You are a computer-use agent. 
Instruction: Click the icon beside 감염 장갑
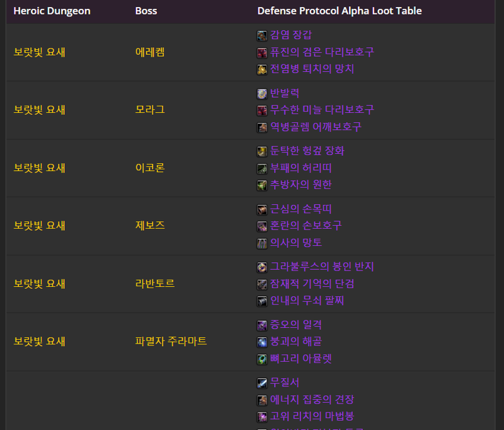coord(262,36)
